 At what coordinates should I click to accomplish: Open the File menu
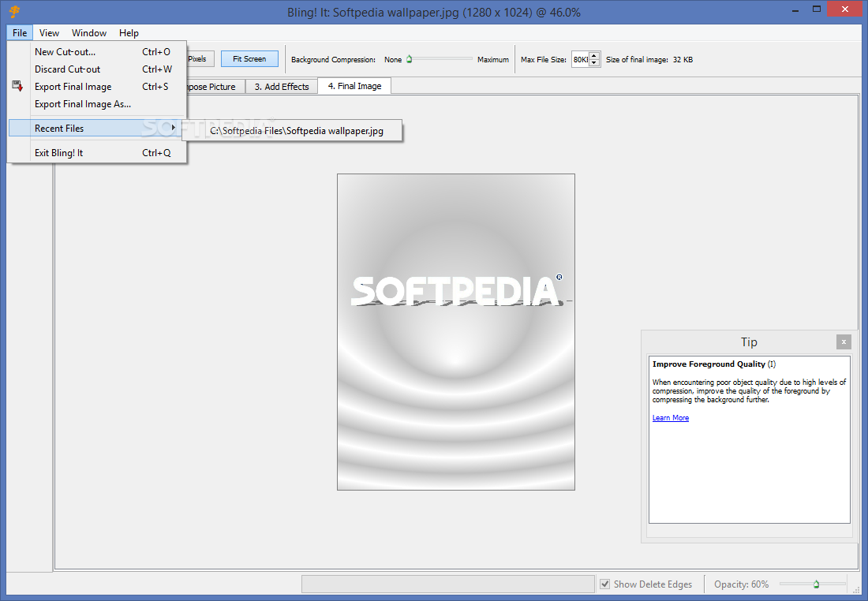pyautogui.click(x=20, y=32)
